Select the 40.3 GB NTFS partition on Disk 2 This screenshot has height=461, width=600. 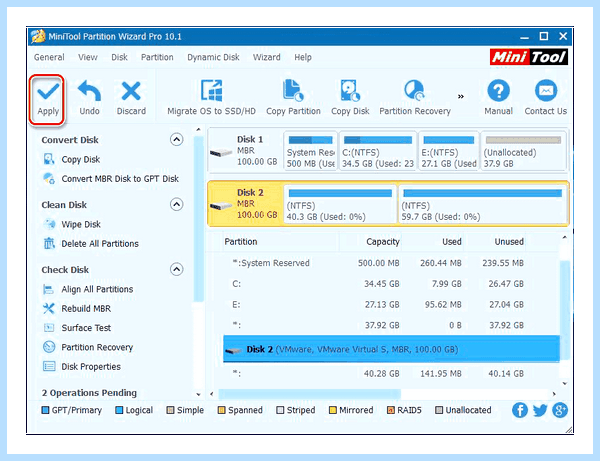(x=339, y=204)
